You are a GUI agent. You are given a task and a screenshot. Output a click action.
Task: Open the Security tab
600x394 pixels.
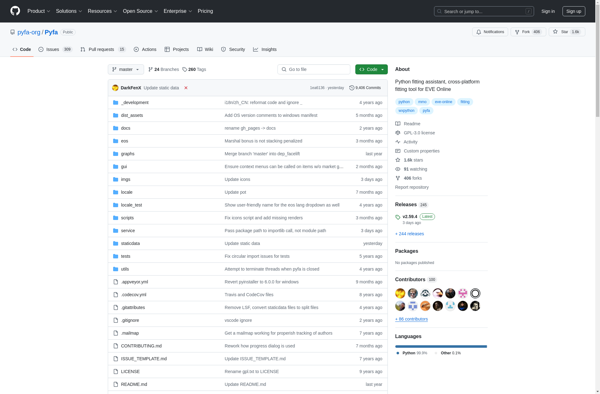[x=233, y=49]
